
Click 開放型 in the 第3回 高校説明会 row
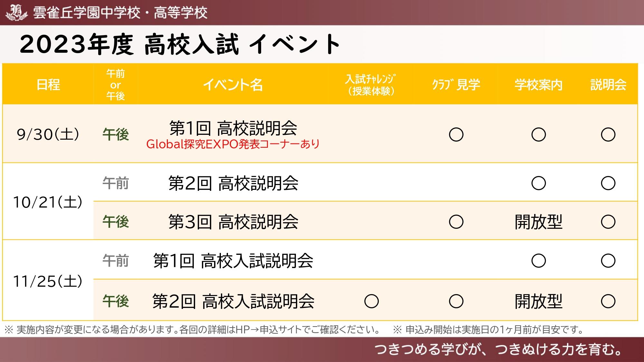538,222
